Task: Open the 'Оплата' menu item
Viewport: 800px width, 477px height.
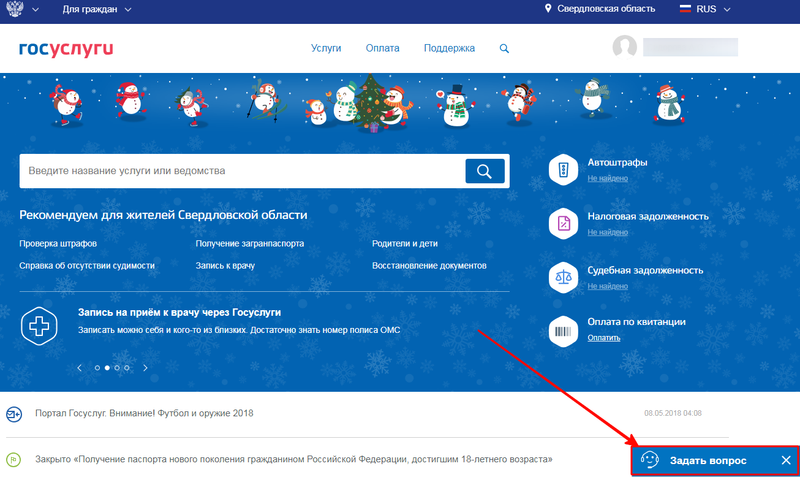Action: (382, 48)
